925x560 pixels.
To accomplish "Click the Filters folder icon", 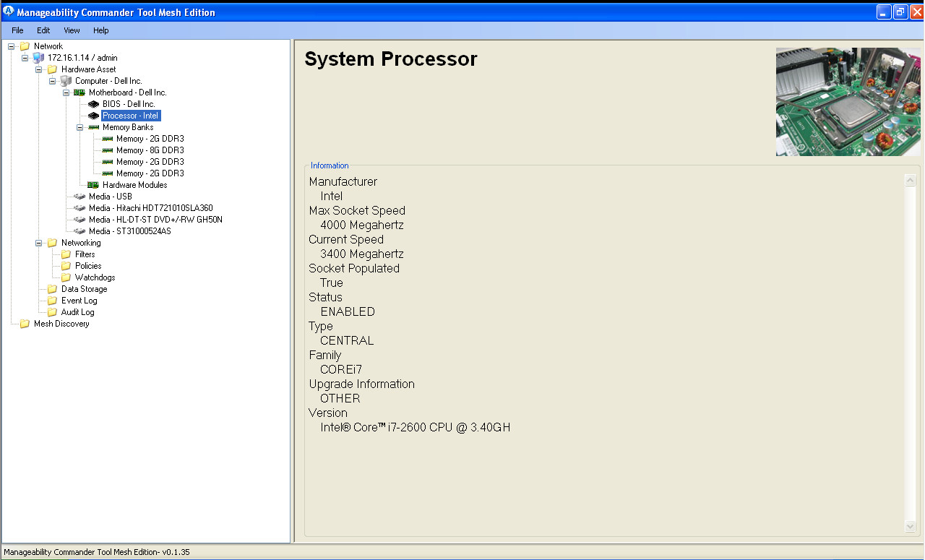I will point(66,254).
